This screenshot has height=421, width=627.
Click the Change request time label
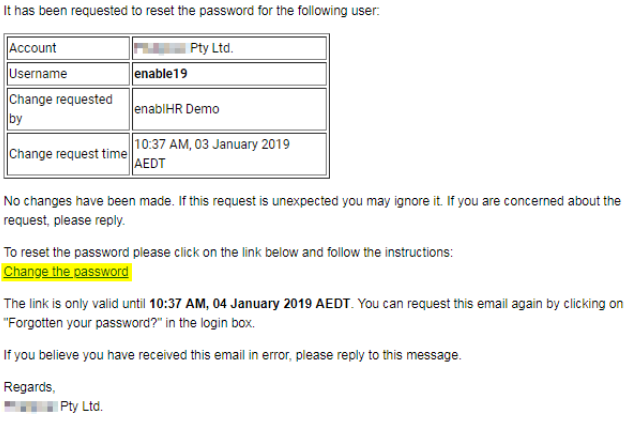68,154
